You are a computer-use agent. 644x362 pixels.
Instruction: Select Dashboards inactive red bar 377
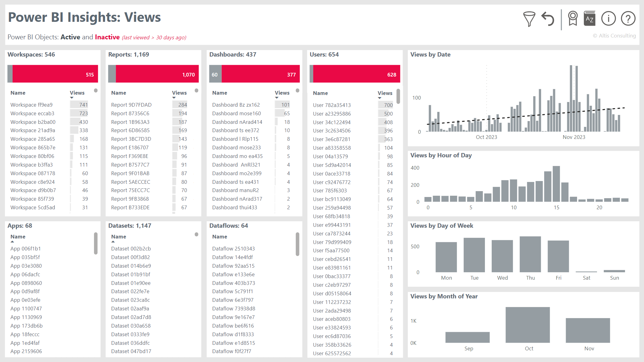[261, 74]
